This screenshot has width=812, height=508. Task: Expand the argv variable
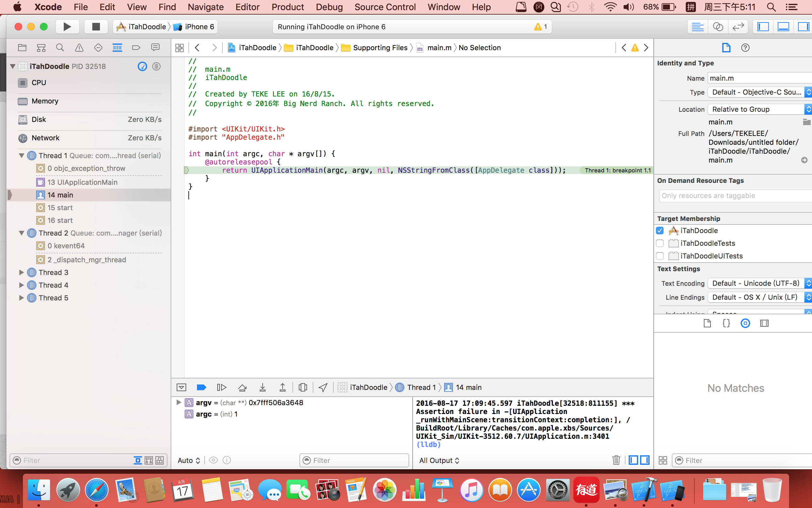[x=179, y=403]
